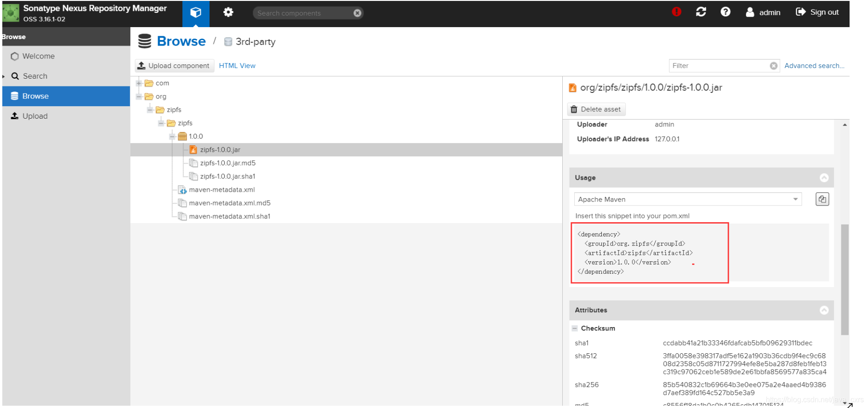Click the zipfs-1.0.0.jar orange jar icon

[x=193, y=150]
